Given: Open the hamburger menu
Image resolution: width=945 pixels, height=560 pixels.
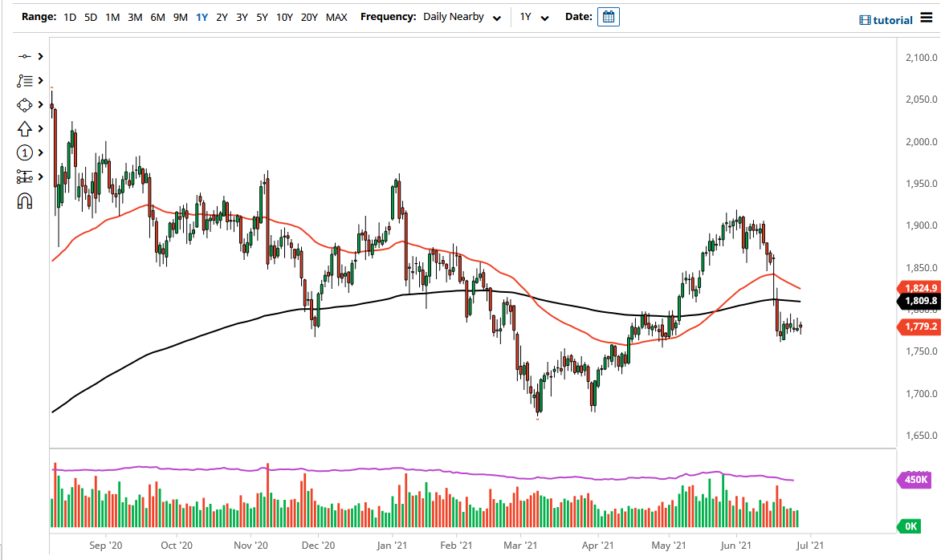Looking at the screenshot, I should click(927, 18).
